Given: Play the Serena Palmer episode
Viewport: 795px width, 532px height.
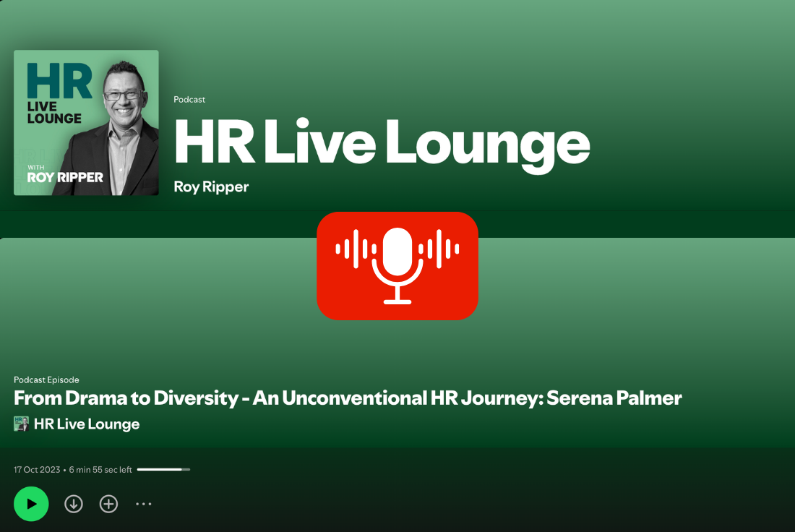Looking at the screenshot, I should pyautogui.click(x=31, y=504).
